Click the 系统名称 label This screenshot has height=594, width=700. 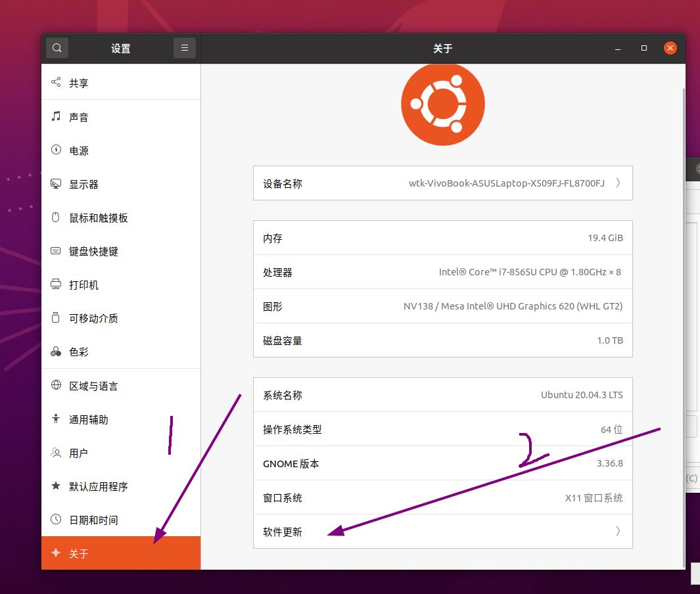click(283, 396)
